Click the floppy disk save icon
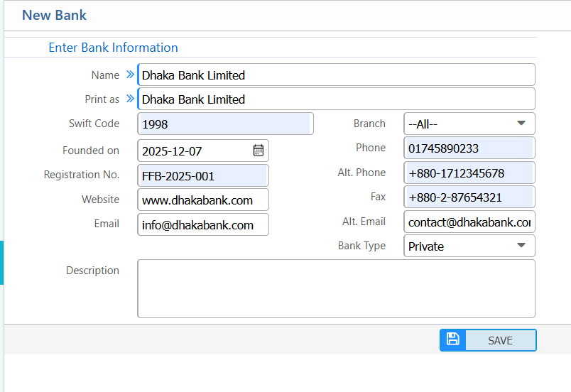 coord(452,340)
